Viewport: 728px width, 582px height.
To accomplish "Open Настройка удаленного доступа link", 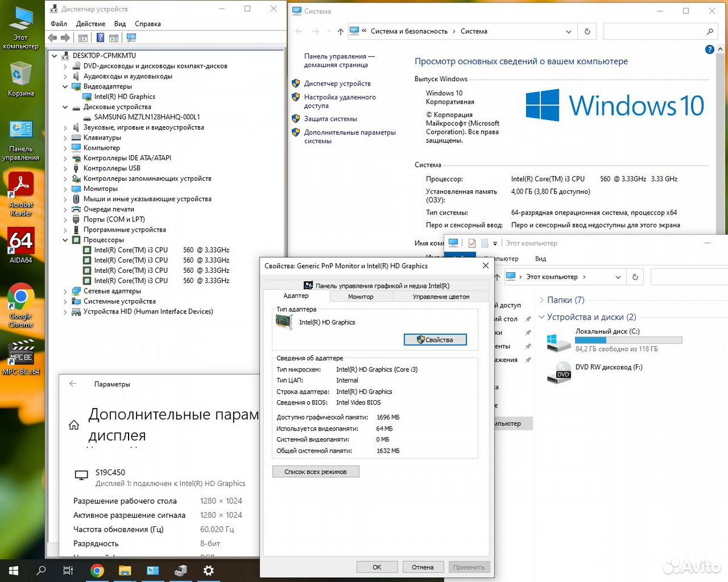I will 340,101.
